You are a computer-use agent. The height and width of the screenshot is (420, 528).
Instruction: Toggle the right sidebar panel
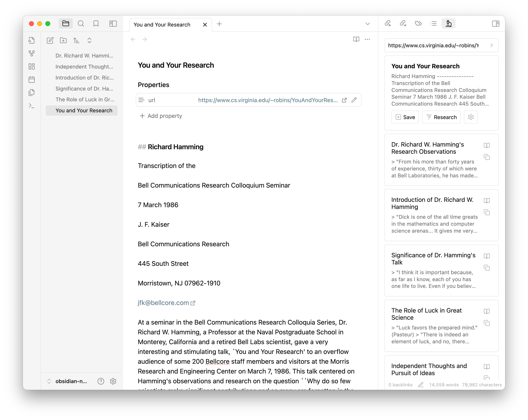495,23
